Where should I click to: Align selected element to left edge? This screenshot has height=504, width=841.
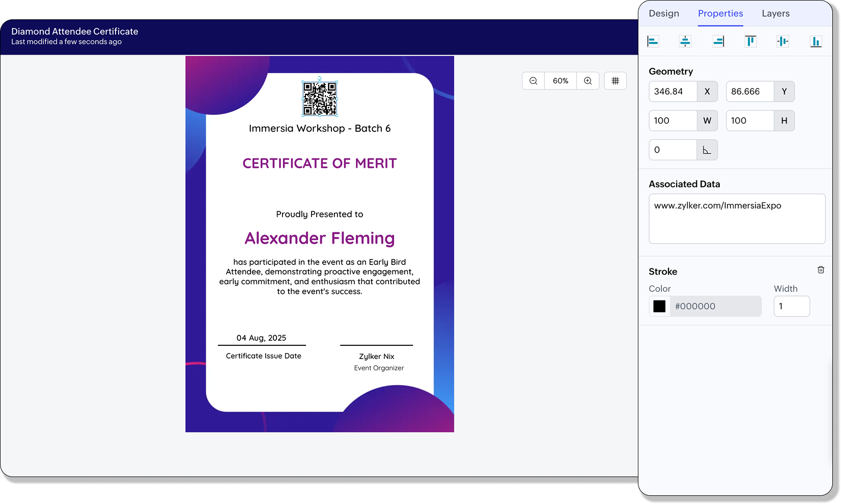coord(653,41)
